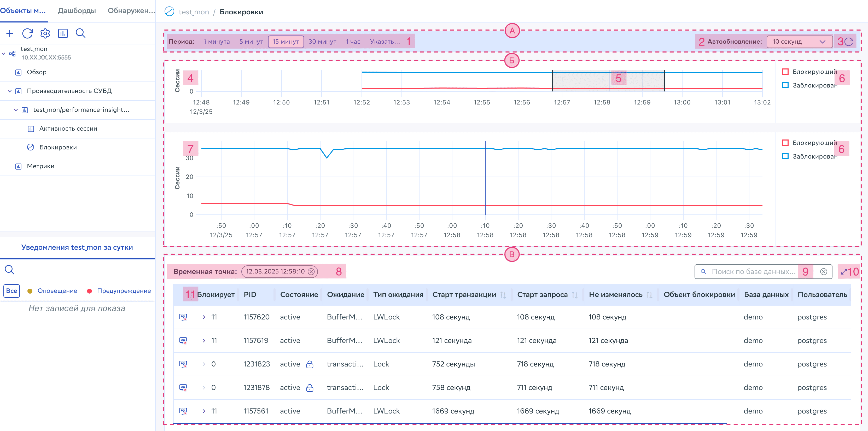Click the plus icon to add object
Screen dimensions: 868x431
[x=10, y=33]
